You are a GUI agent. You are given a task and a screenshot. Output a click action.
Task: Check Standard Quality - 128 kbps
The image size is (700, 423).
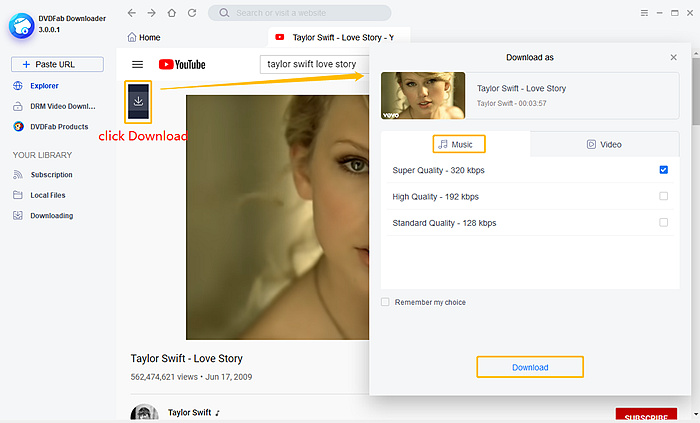[x=663, y=222]
